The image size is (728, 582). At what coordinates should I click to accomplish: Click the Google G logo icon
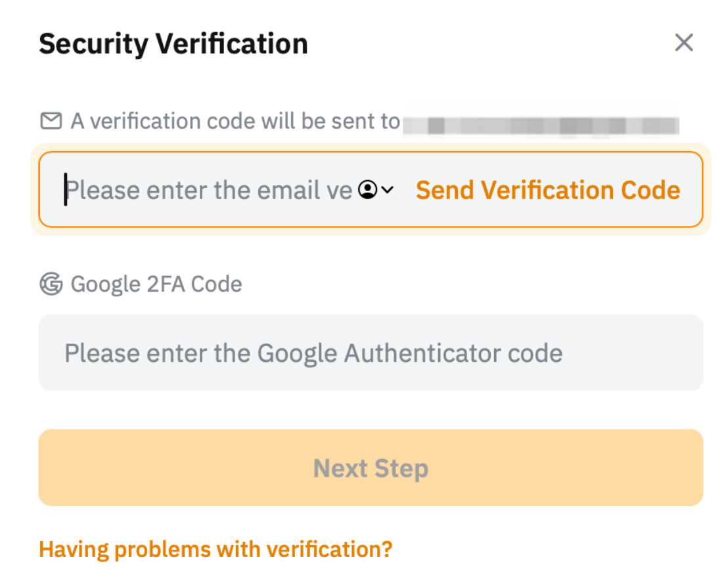click(51, 284)
